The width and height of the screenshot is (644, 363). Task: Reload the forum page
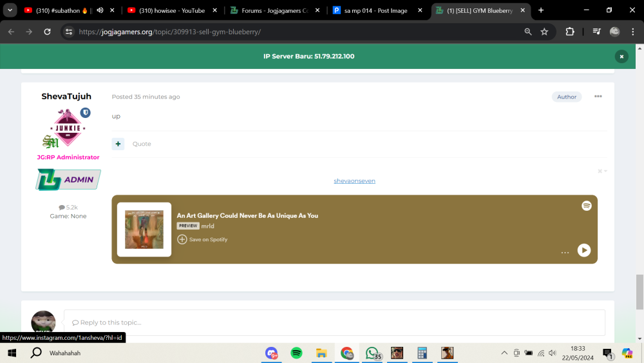point(47,32)
